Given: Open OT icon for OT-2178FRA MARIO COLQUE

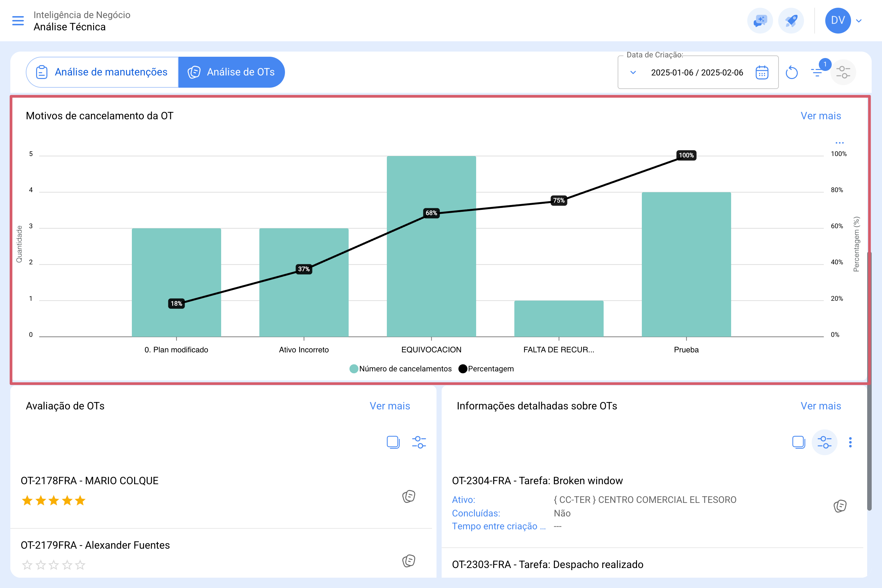Looking at the screenshot, I should pyautogui.click(x=408, y=496).
